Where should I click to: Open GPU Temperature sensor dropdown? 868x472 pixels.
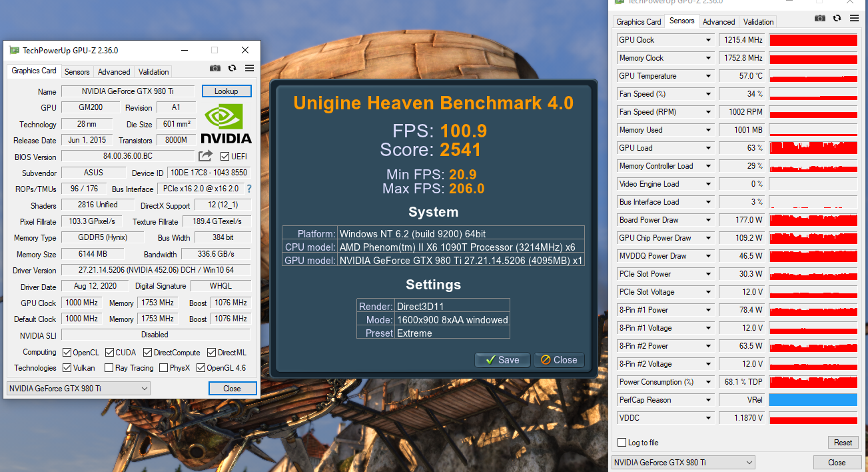(708, 76)
